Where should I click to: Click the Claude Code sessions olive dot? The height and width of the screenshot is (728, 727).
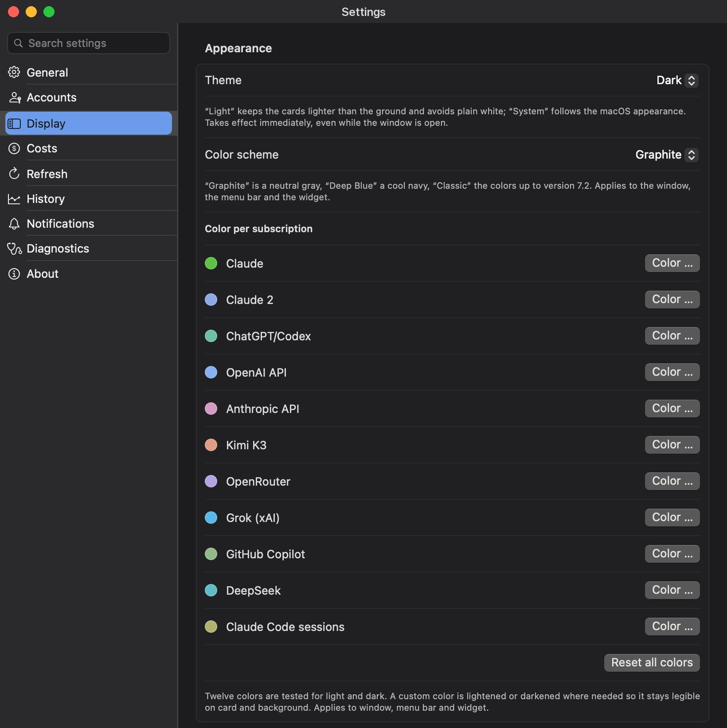coord(211,626)
